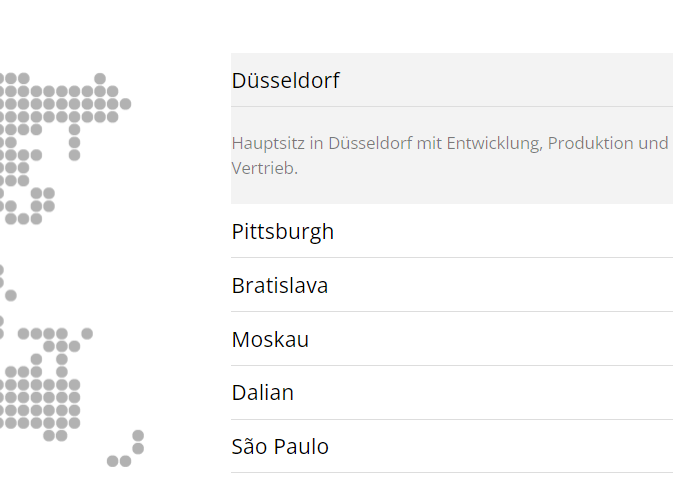Click the horizontal dot pair at the map's bottom
Viewport: 680px width, 501px height.
tap(119, 461)
